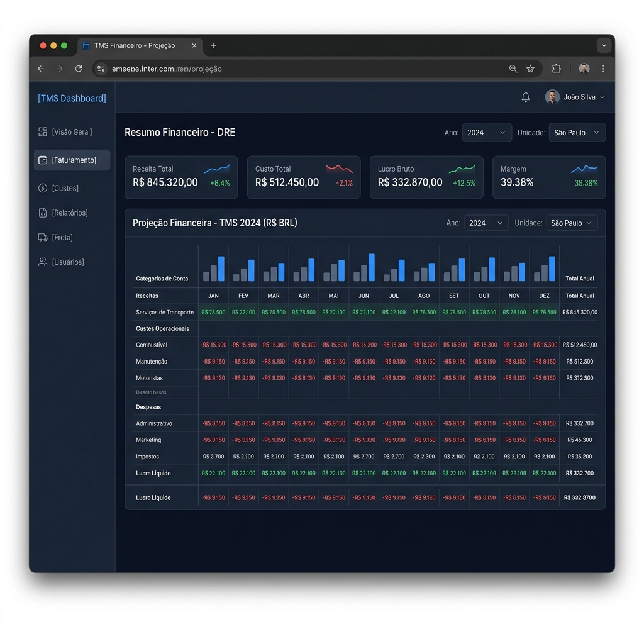Viewport: 644px width, 644px height.
Task: Reload the page
Action: 79,69
